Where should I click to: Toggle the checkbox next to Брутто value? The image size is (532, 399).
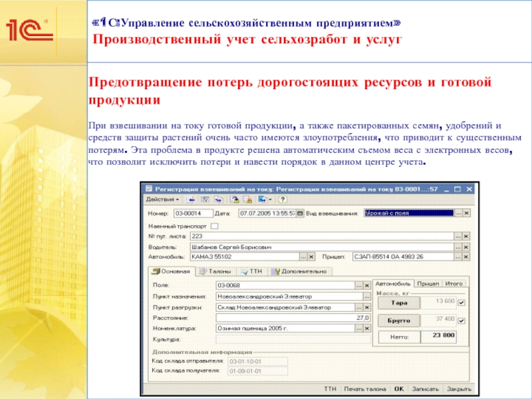pyautogui.click(x=462, y=321)
